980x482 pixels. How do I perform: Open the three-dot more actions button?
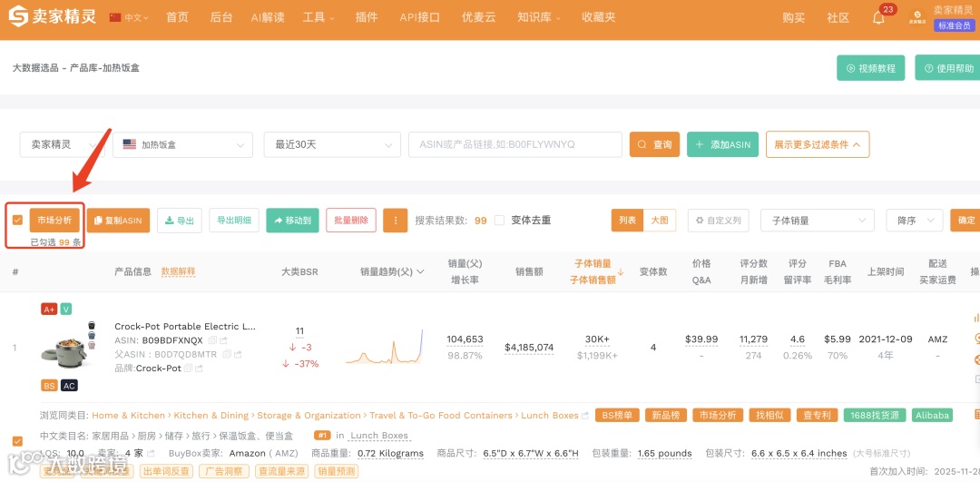395,220
